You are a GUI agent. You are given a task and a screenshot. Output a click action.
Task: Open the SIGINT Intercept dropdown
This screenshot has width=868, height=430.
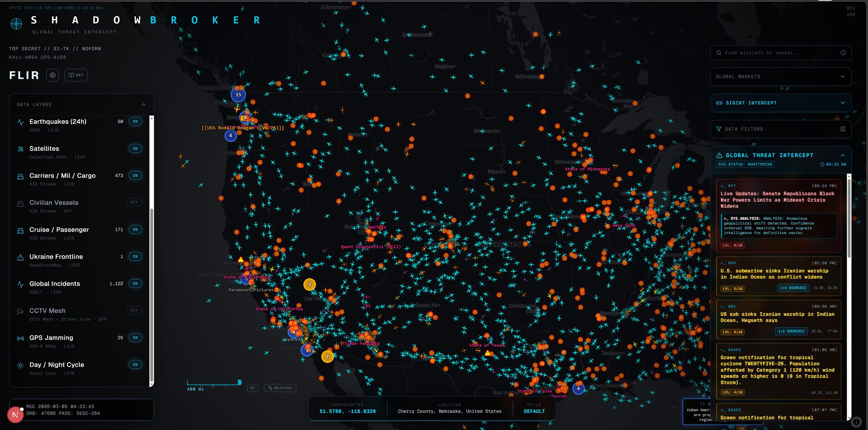(x=843, y=103)
